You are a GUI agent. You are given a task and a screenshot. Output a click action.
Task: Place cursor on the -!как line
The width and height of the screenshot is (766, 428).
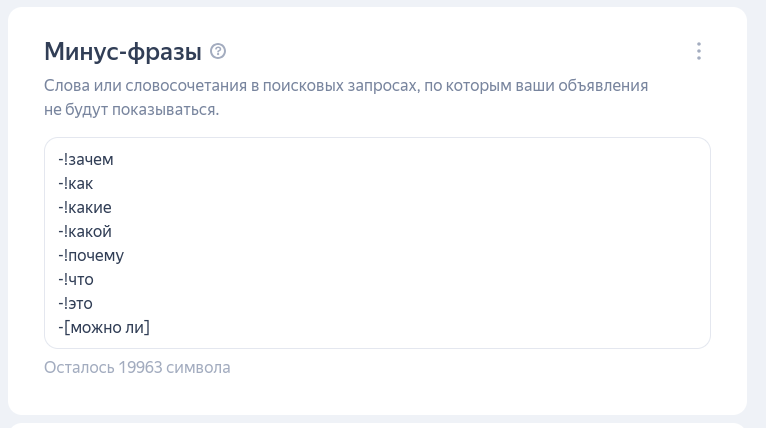coord(76,184)
